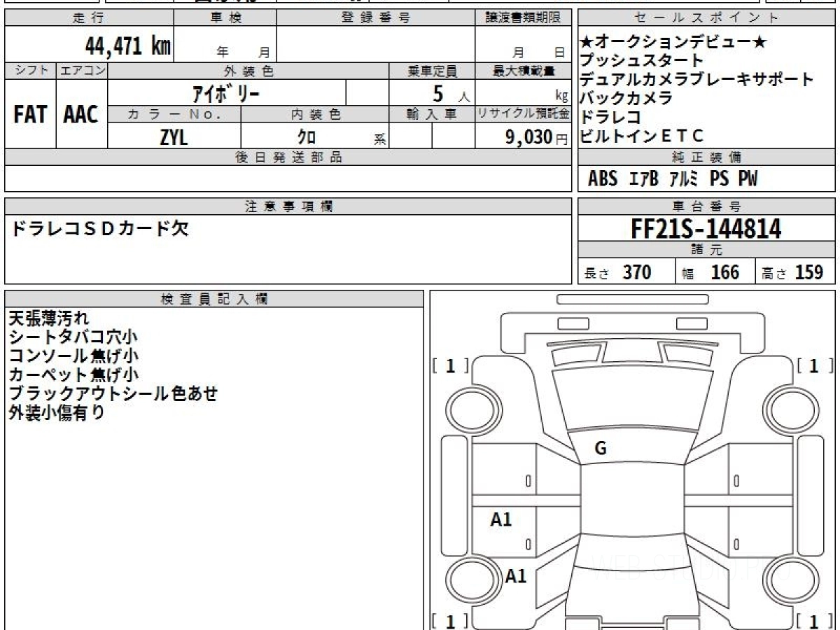
Task: Click the ABS equipment label
Action: tap(603, 179)
